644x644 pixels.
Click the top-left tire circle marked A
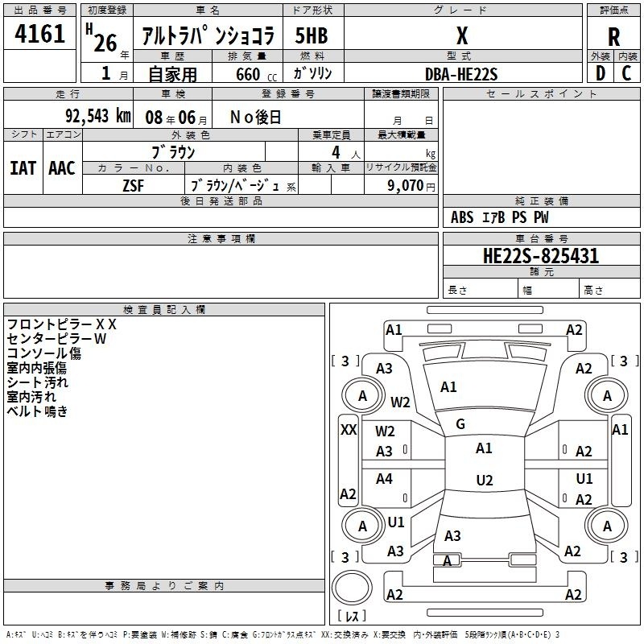[x=362, y=396]
